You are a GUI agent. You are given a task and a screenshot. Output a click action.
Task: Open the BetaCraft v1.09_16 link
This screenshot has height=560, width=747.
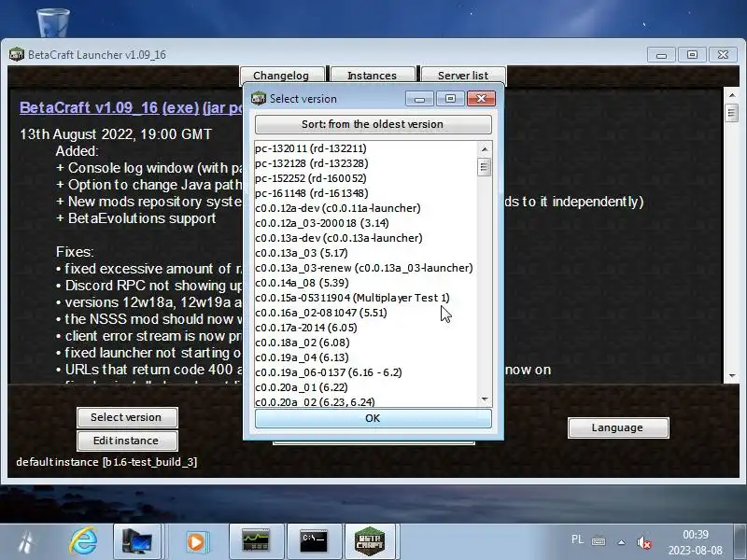(89, 107)
